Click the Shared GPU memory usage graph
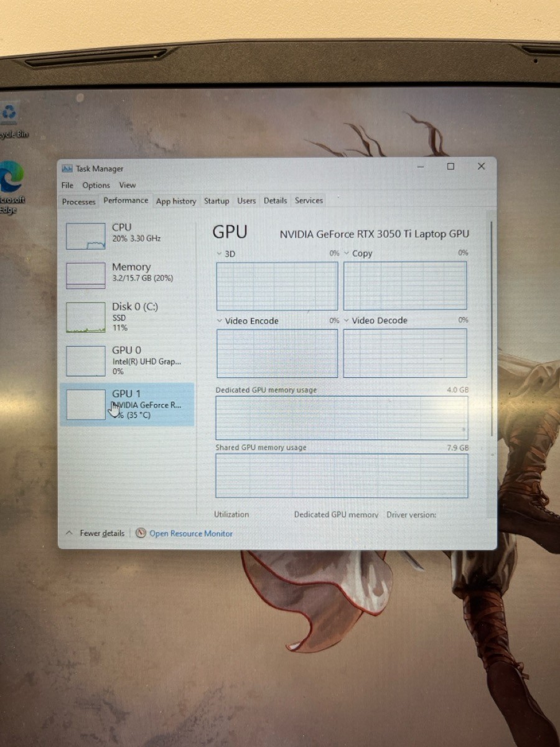 tap(342, 476)
